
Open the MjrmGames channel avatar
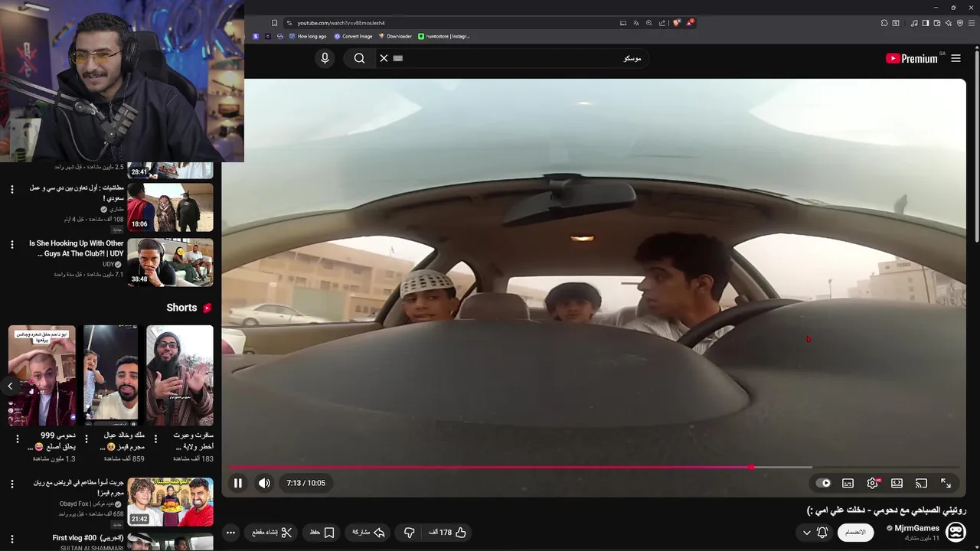point(955,532)
